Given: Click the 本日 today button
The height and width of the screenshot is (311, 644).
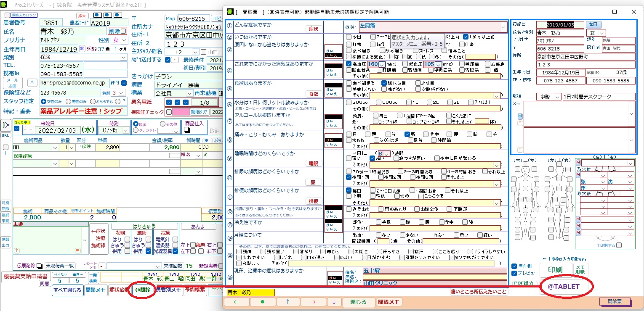Looking at the screenshot, I should pyautogui.click(x=594, y=24).
